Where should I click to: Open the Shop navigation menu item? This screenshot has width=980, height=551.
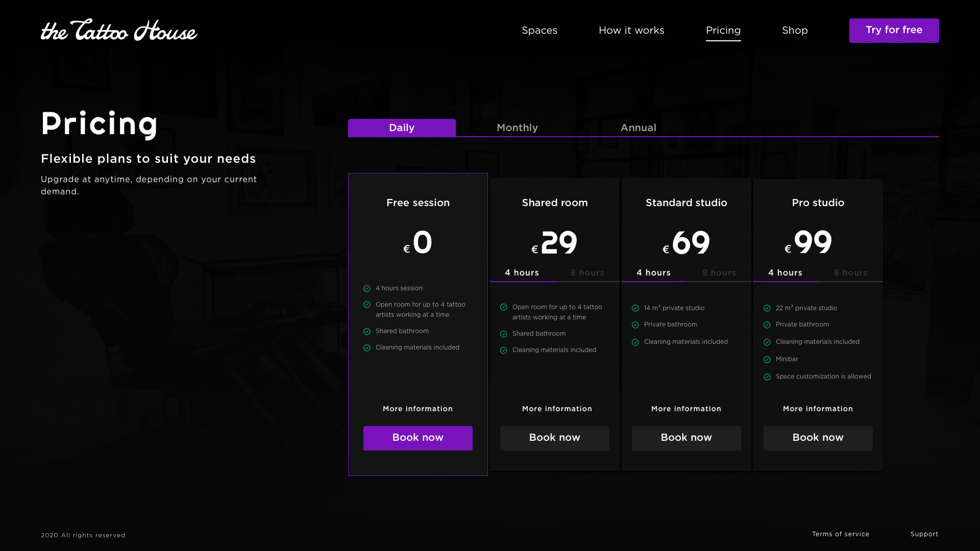coord(794,30)
